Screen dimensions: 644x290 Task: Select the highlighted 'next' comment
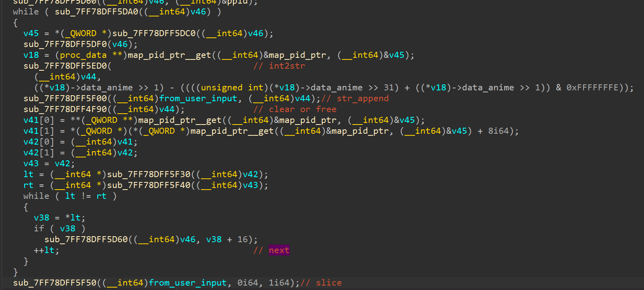pos(279,250)
